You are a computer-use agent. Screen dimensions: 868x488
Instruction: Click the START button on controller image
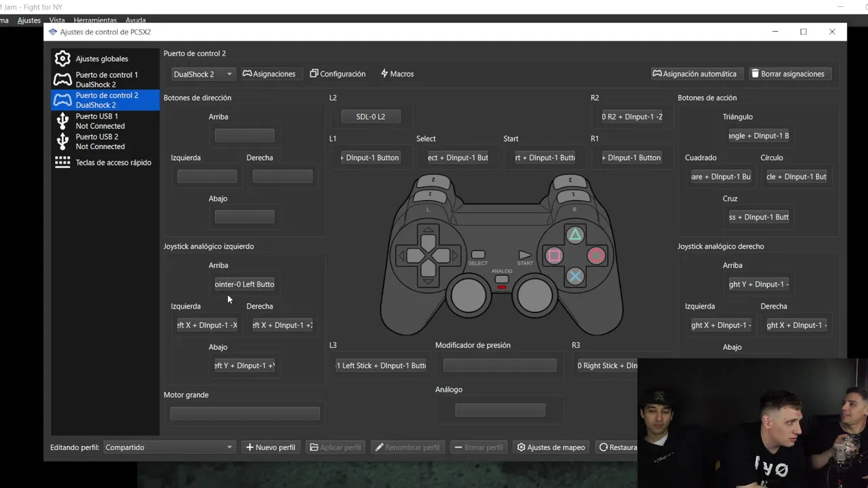[x=525, y=256]
